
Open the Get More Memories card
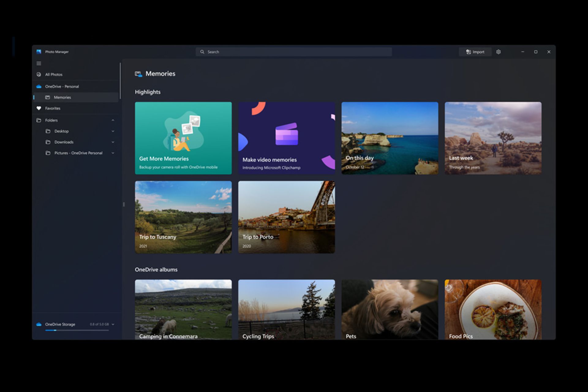(x=183, y=138)
